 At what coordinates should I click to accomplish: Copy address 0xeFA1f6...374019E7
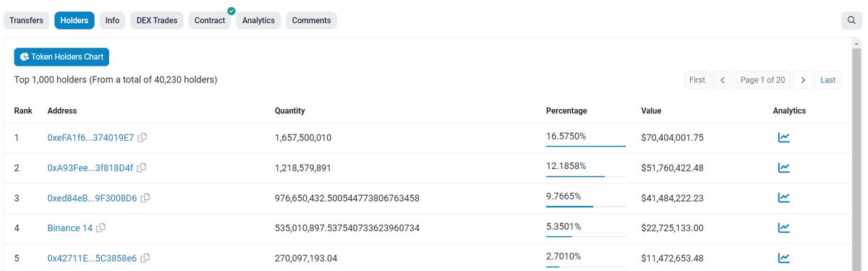click(142, 137)
